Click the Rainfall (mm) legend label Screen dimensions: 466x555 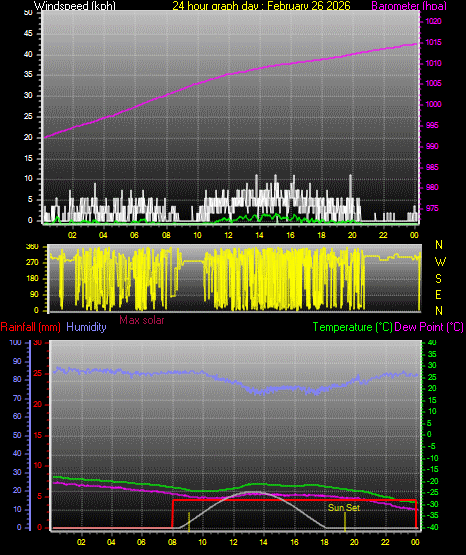tap(30, 327)
